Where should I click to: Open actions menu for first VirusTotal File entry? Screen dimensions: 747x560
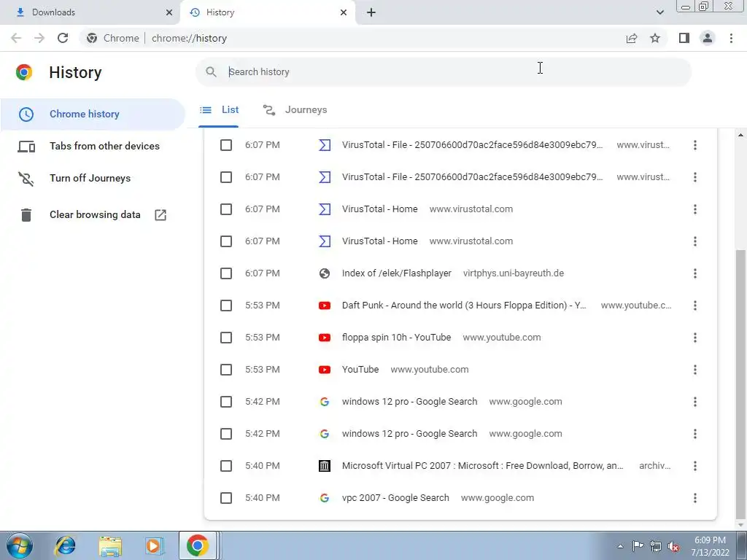(695, 145)
